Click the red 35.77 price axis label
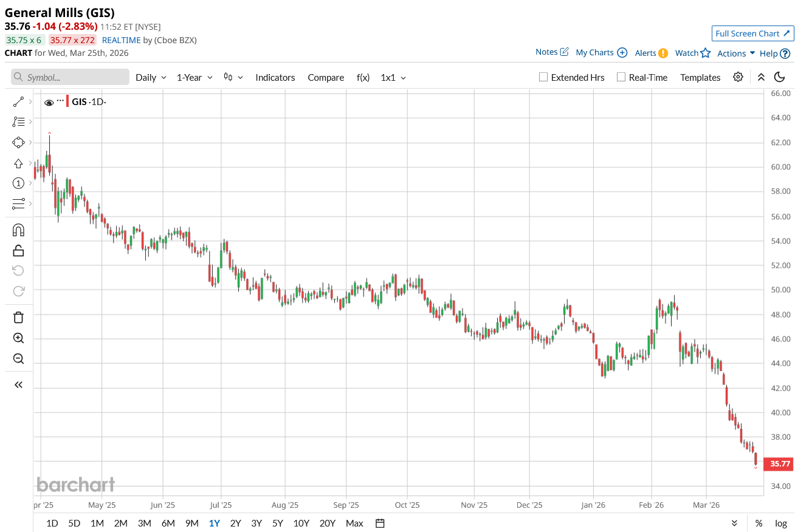 779,464
